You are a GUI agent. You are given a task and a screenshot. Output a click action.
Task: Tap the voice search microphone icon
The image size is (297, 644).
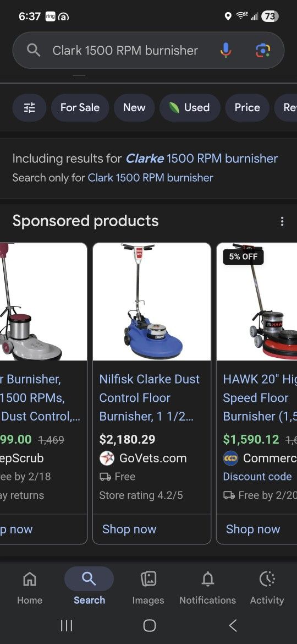[226, 51]
